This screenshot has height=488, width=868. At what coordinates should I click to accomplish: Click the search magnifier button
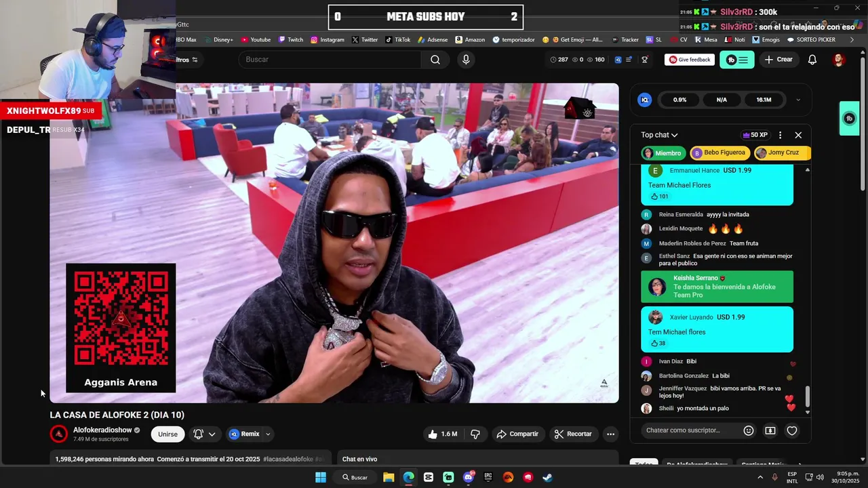pos(435,60)
